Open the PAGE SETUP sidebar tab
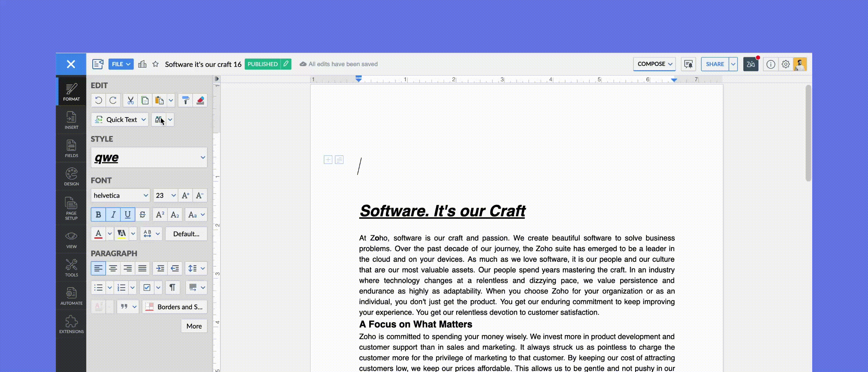This screenshot has height=372, width=868. click(71, 208)
